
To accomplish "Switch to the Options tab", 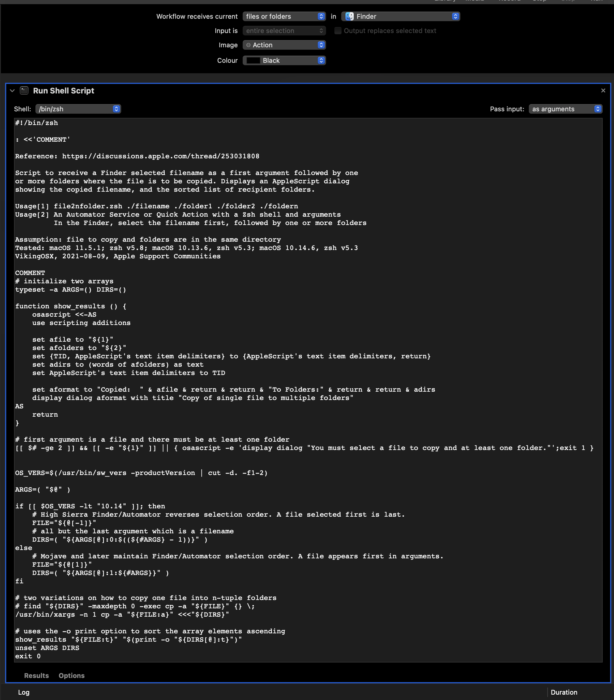I will tap(71, 675).
